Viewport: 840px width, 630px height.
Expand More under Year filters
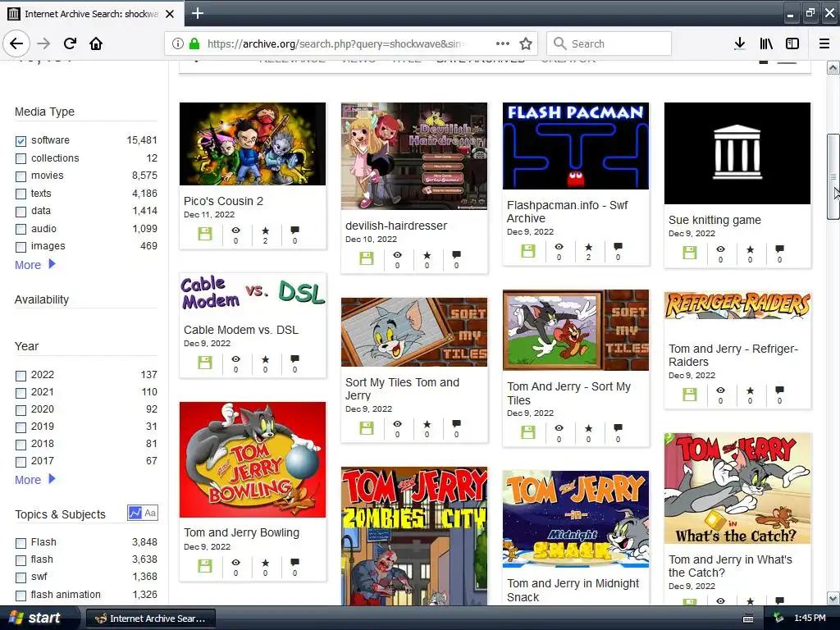point(34,479)
